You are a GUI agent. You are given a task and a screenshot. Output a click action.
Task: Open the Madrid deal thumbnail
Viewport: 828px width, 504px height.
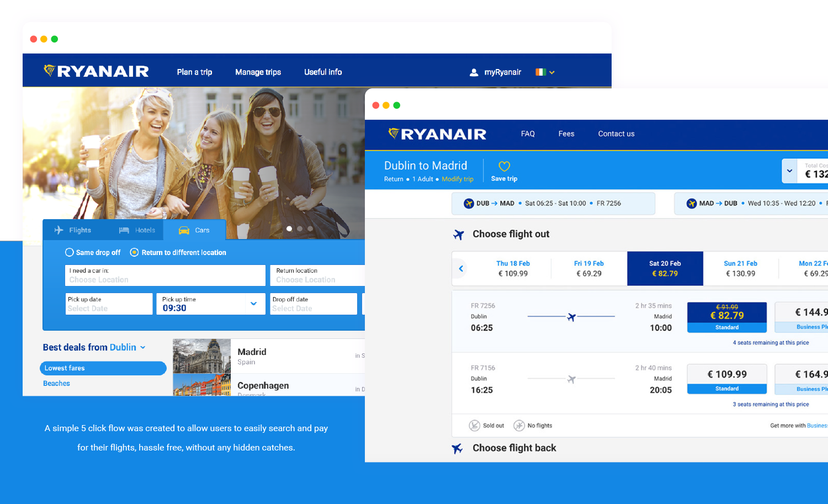click(x=201, y=356)
